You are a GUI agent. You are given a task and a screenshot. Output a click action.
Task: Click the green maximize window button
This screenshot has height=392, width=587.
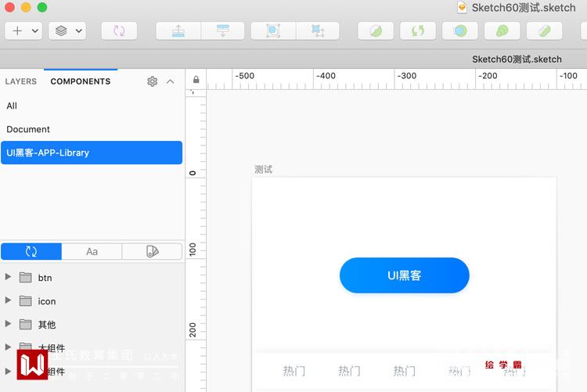tap(42, 7)
